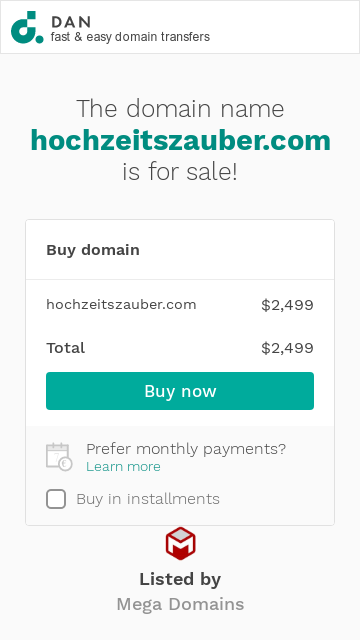Click the large hochzeitszauber.com heading
The image size is (360, 640).
pyautogui.click(x=180, y=140)
